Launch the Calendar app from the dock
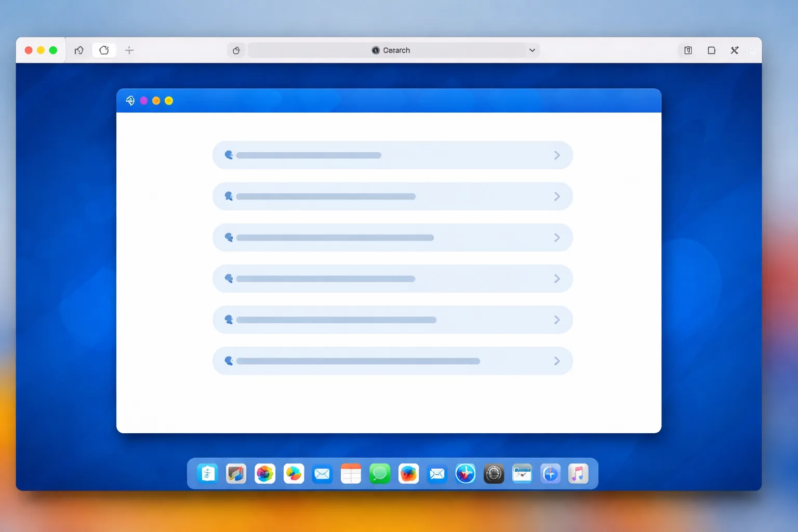 tap(351, 474)
